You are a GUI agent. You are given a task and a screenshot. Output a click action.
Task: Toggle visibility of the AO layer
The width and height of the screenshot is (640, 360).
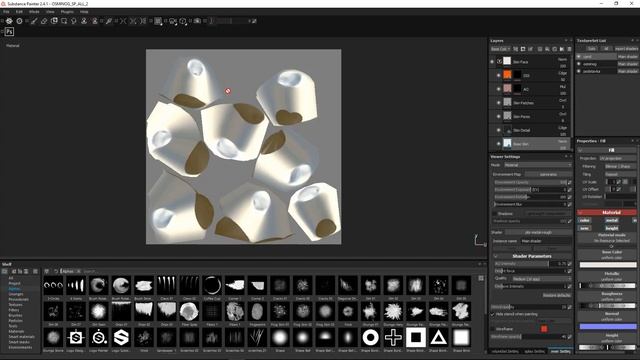498,89
